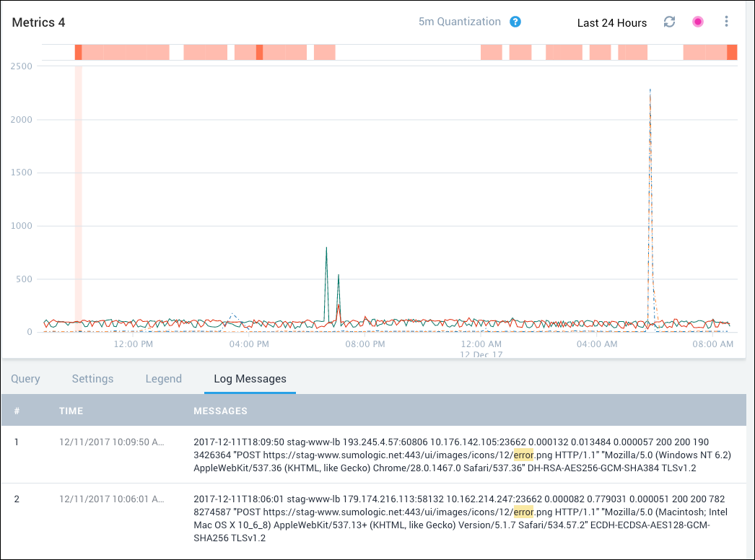Image resolution: width=755 pixels, height=560 pixels.
Task: Click the pink vertical highlighted band on chart
Action: tap(78, 195)
